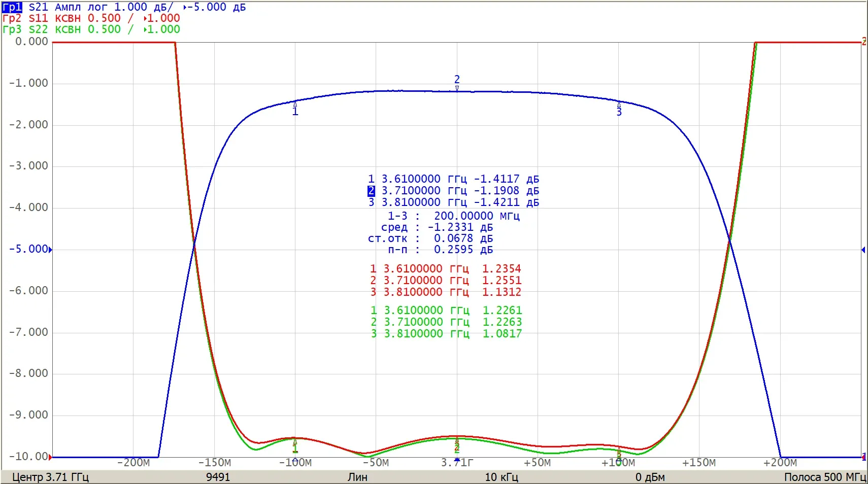
Task: Click the 3.71Г center axis label
Action: pyautogui.click(x=457, y=463)
